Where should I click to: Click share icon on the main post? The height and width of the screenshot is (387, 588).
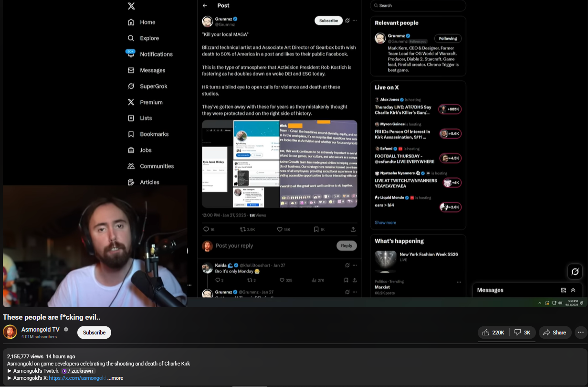(353, 229)
